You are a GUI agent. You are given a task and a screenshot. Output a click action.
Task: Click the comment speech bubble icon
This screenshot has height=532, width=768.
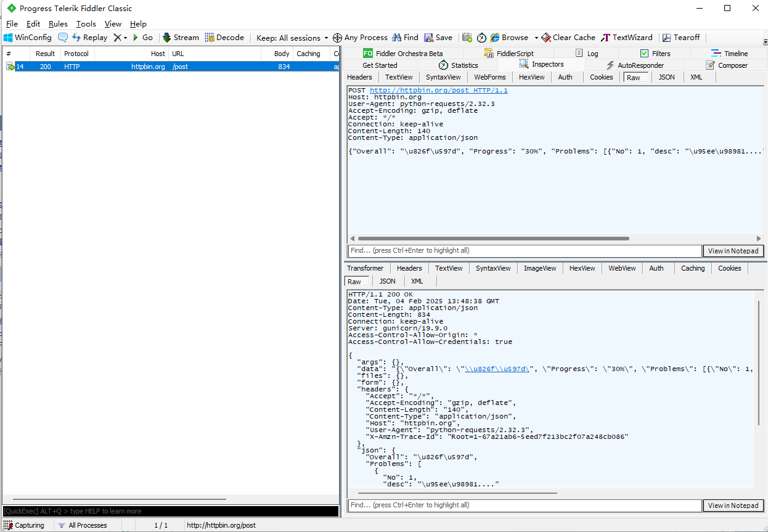[x=63, y=38]
